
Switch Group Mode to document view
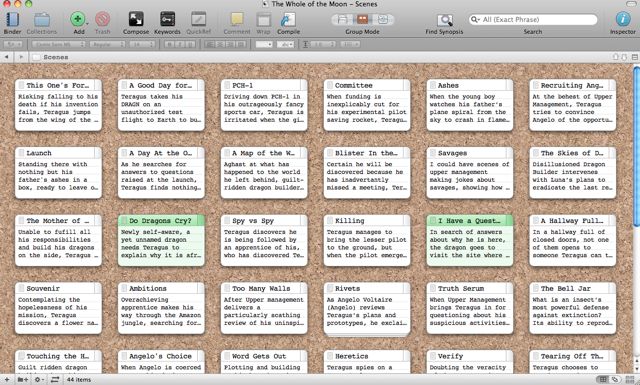coord(342,19)
